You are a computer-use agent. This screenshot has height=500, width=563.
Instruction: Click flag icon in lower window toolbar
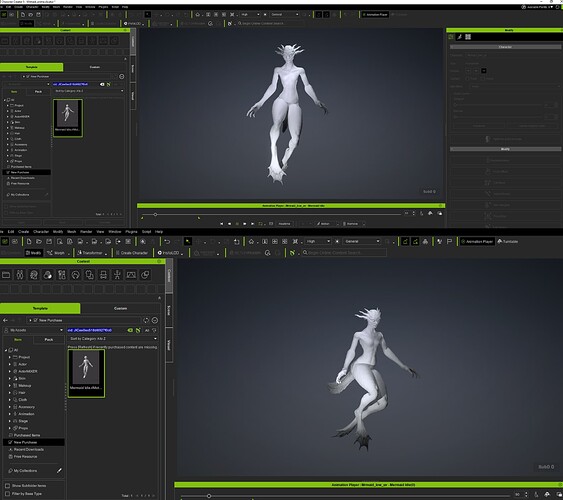(x=449, y=242)
